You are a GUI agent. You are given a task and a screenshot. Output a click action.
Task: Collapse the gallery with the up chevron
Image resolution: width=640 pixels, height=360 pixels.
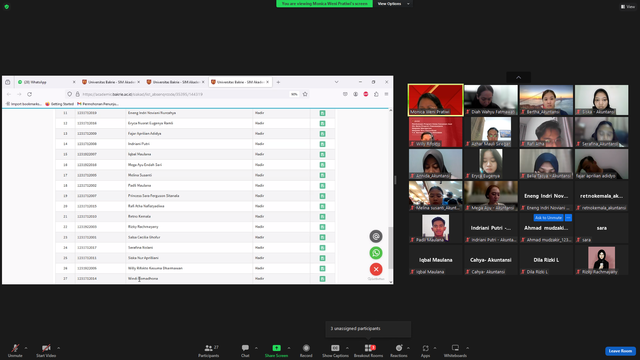click(518, 78)
